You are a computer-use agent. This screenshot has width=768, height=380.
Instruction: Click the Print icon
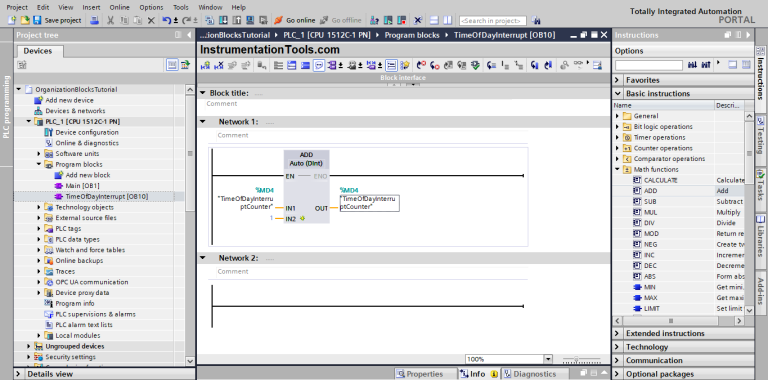95,21
